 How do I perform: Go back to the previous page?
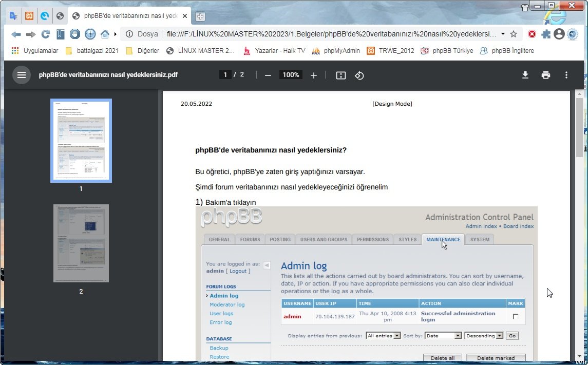click(16, 34)
